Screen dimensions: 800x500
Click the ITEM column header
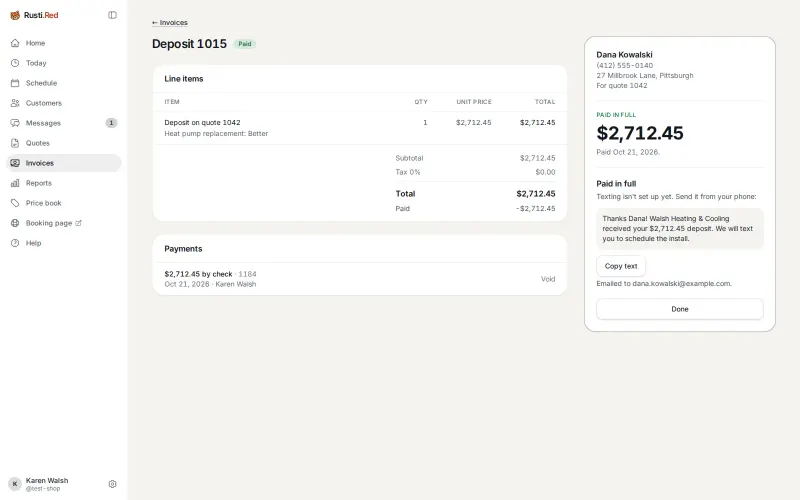[x=172, y=102]
